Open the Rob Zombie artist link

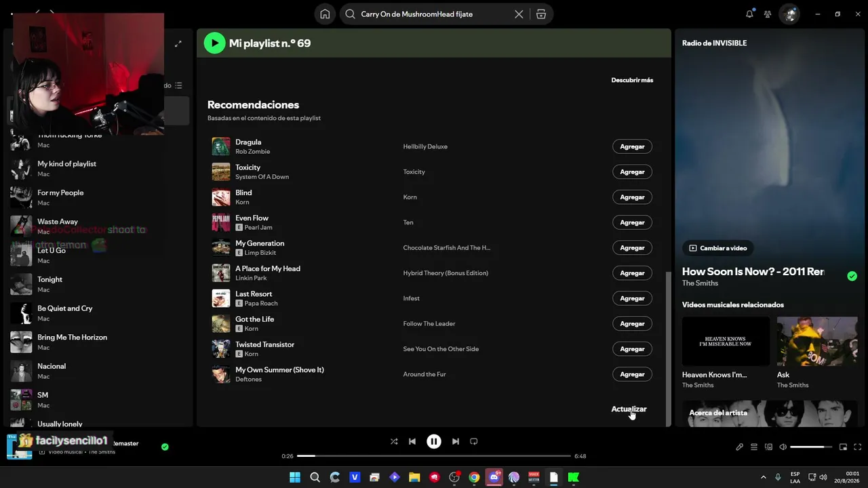click(x=252, y=152)
